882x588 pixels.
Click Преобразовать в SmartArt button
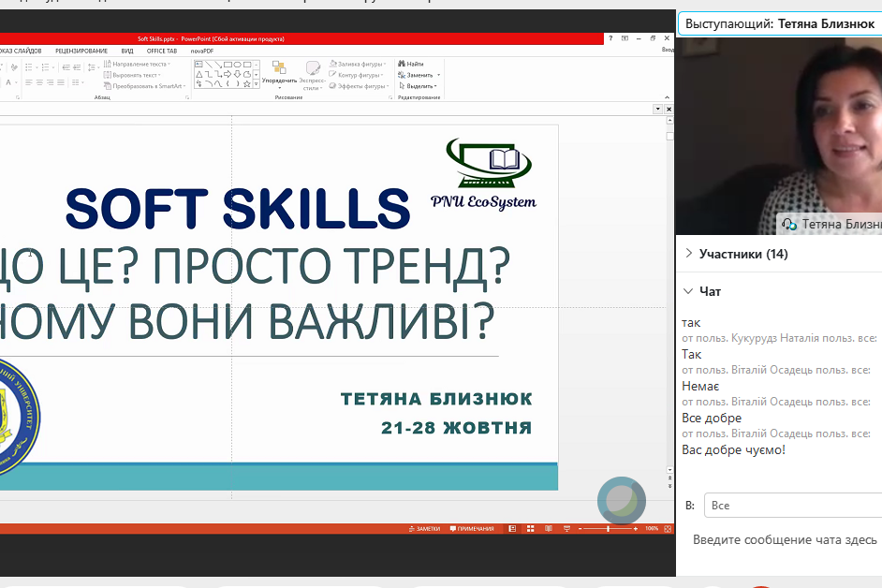[x=145, y=86]
